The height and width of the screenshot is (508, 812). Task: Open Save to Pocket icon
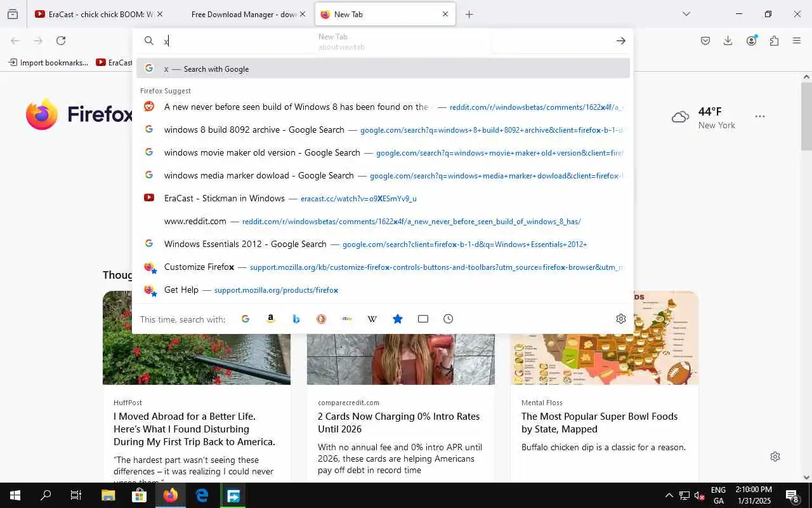705,41
